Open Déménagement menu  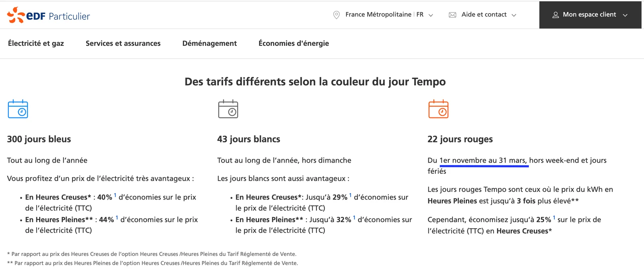(x=210, y=43)
